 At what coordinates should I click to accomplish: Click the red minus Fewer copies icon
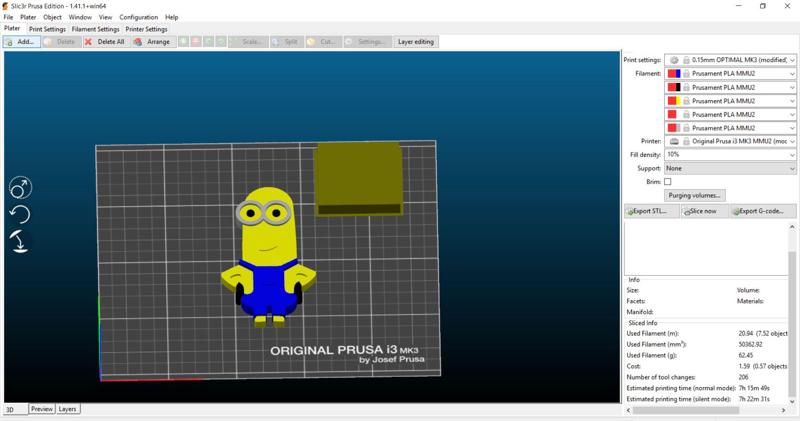[196, 42]
